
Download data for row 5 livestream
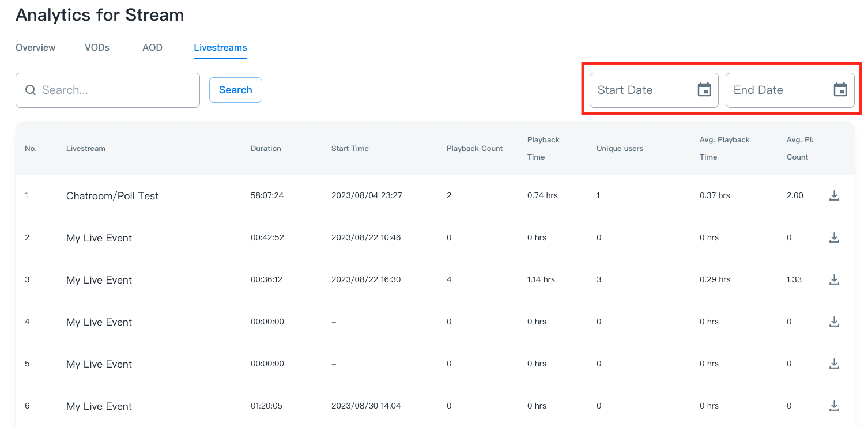coord(833,364)
